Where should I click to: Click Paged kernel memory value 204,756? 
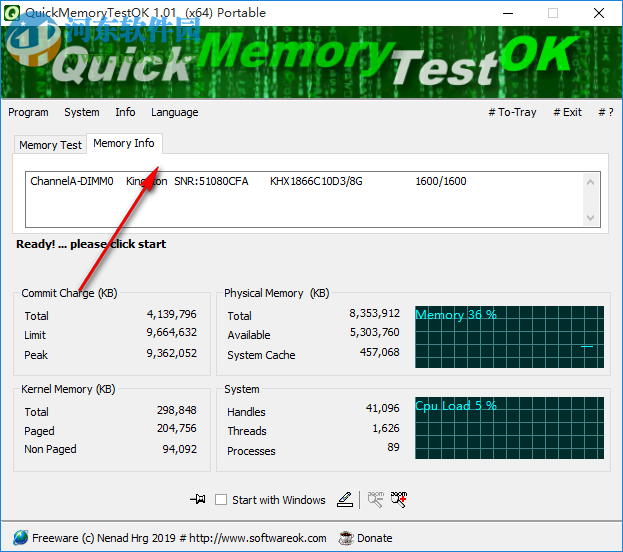point(176,428)
